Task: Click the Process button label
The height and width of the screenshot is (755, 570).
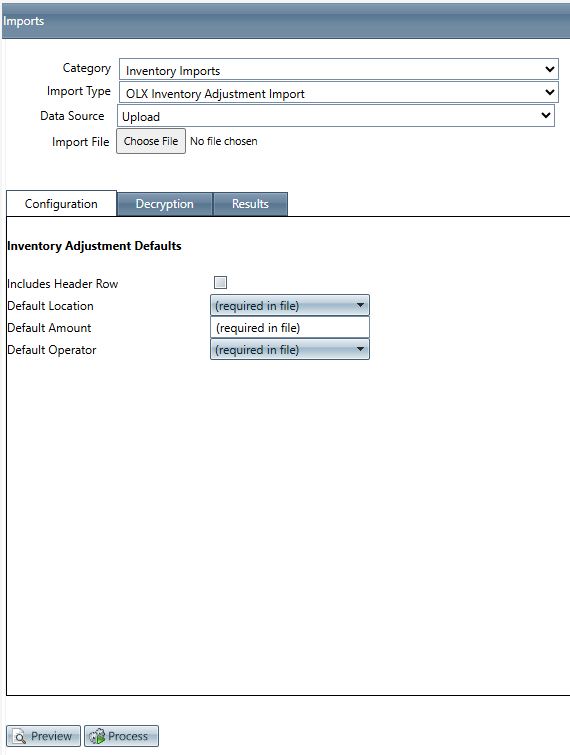Action: (x=128, y=736)
